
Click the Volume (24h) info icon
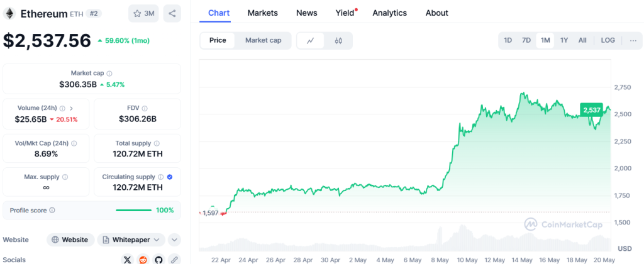pyautogui.click(x=62, y=108)
